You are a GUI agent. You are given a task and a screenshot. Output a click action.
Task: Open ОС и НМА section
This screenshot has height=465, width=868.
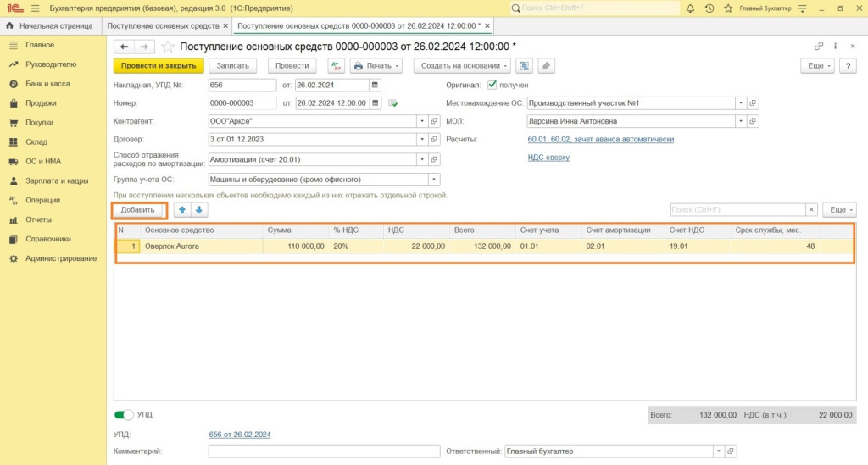pos(42,161)
